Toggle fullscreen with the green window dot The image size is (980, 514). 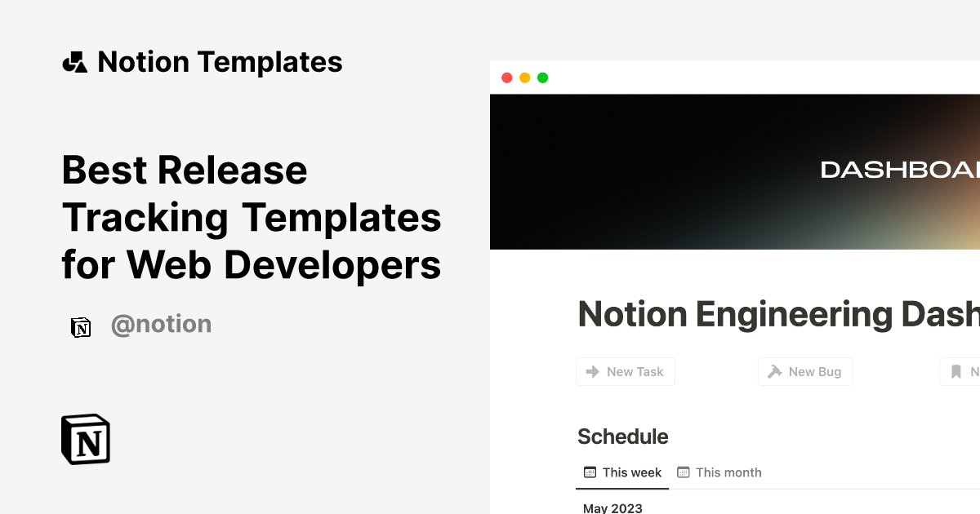coord(541,78)
